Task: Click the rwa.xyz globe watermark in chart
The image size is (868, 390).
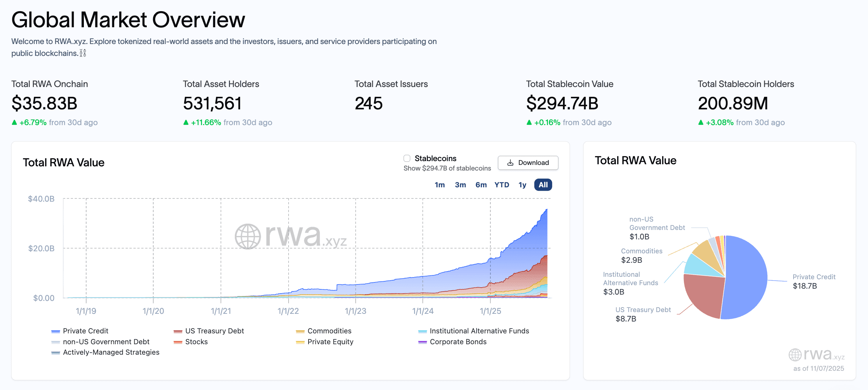Action: 248,237
